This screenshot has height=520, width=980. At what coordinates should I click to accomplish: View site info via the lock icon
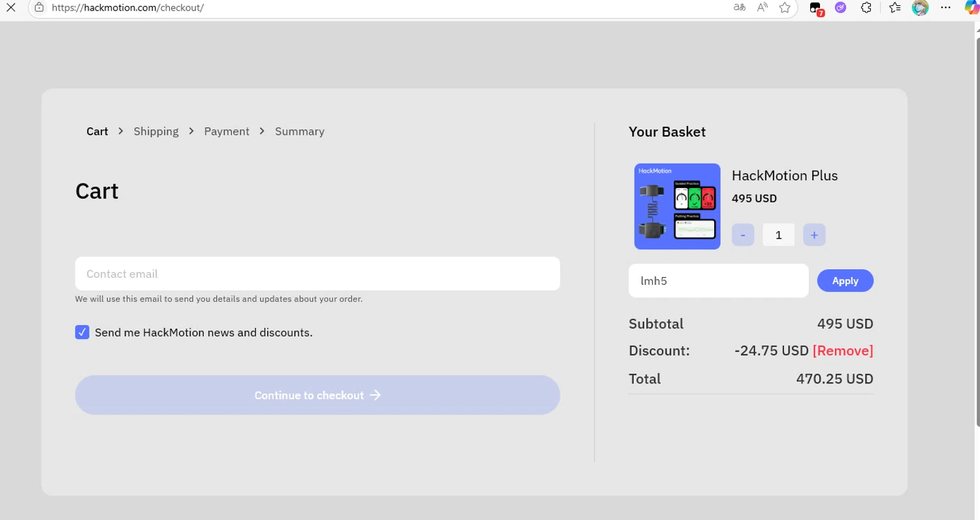pyautogui.click(x=39, y=8)
